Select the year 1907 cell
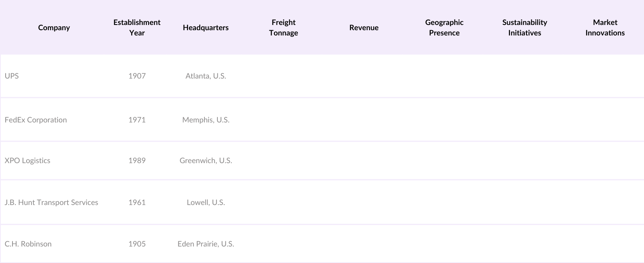 [x=137, y=76]
